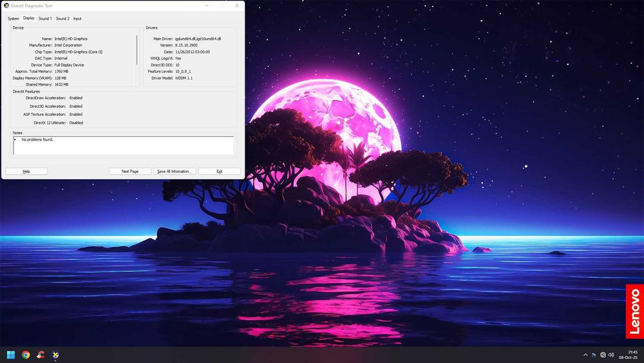This screenshot has width=644, height=363.
Task: Click inside the Notes text box
Action: point(123,146)
